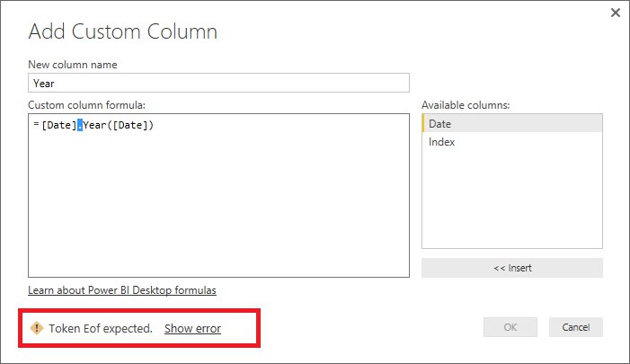Open Learn about Power BI Desktop formulas
Screen dimensions: 630x364
tap(122, 290)
